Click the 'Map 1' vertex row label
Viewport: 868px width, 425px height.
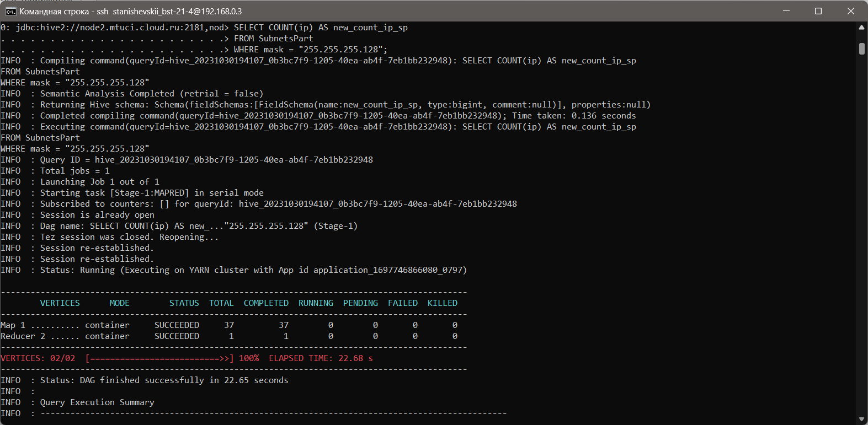tap(13, 325)
